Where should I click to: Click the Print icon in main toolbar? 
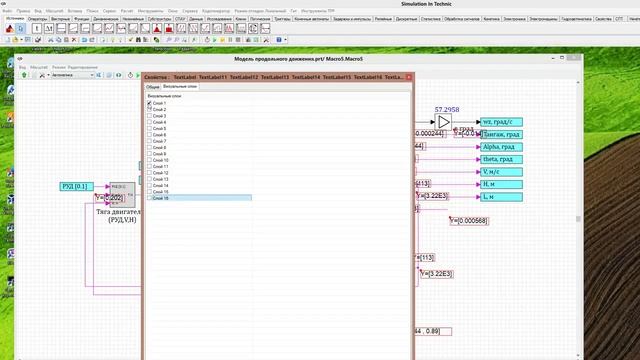coord(38,40)
